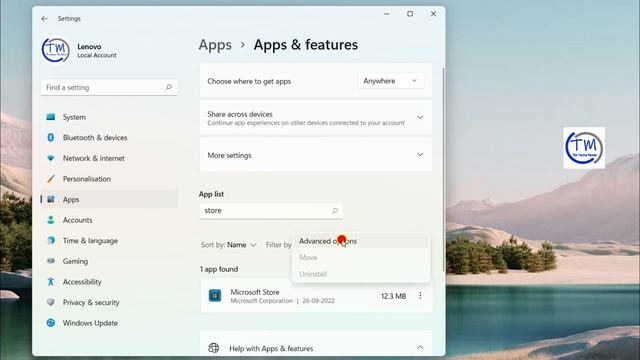Click the vertical scrollbar of the Settings window

pos(443,169)
